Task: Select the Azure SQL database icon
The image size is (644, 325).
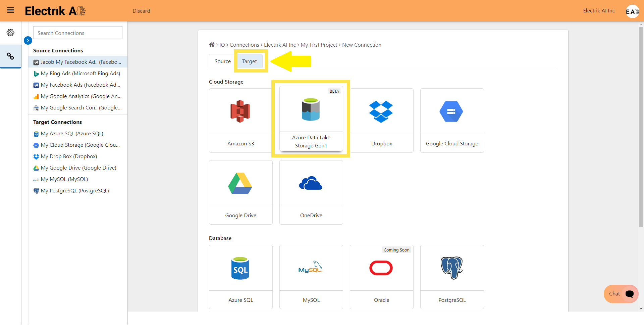Action: pyautogui.click(x=240, y=268)
